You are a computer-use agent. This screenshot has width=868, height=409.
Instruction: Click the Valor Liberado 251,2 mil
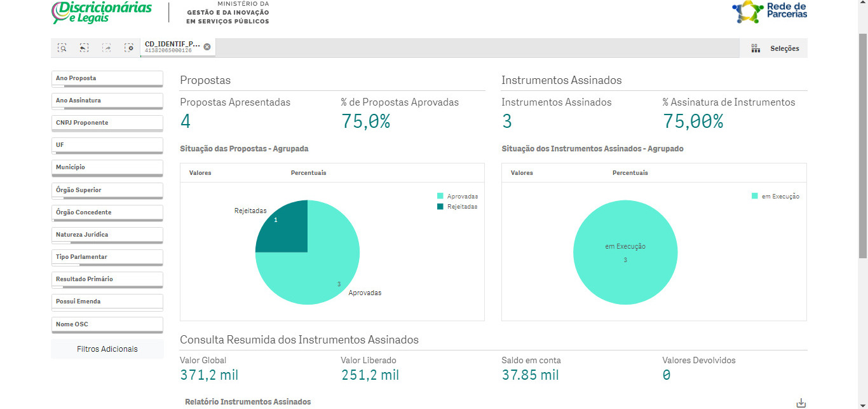pyautogui.click(x=370, y=375)
